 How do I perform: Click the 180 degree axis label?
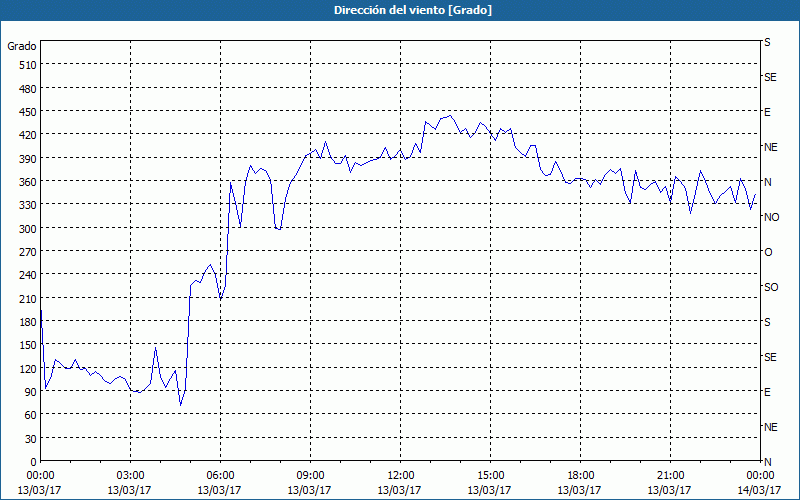(x=28, y=322)
